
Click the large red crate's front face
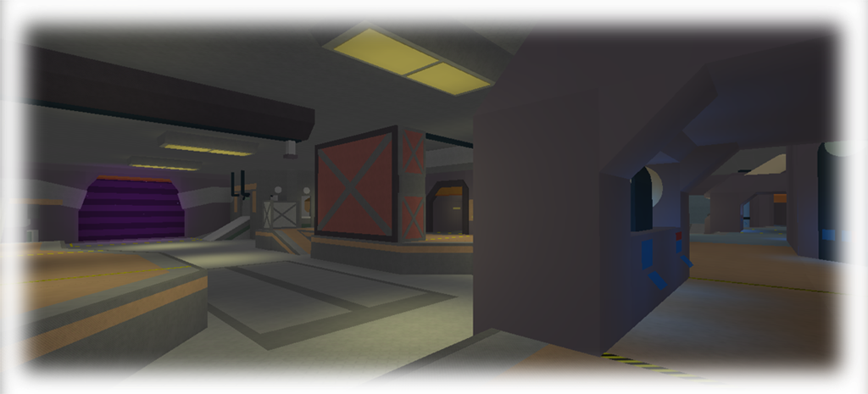coord(356,190)
